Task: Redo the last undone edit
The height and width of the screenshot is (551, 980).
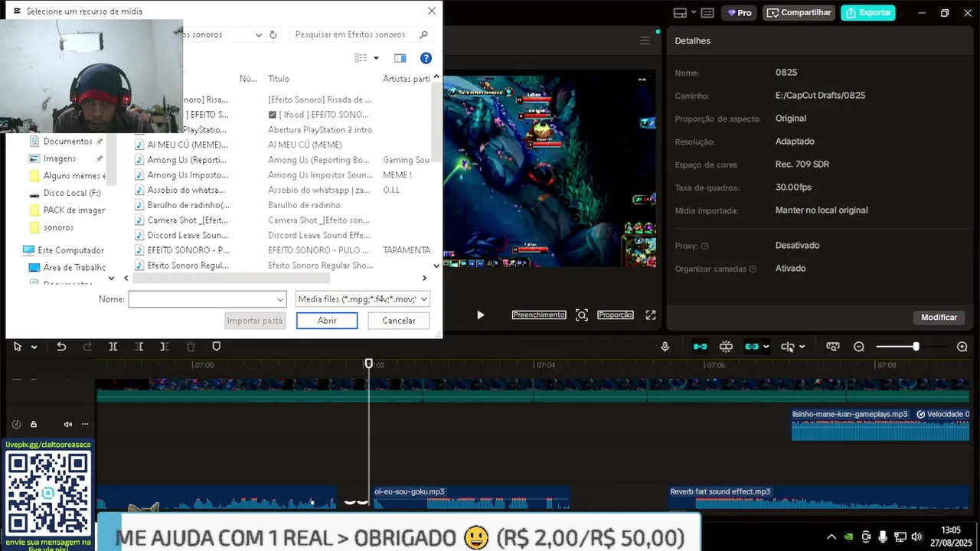Action: 87,347
